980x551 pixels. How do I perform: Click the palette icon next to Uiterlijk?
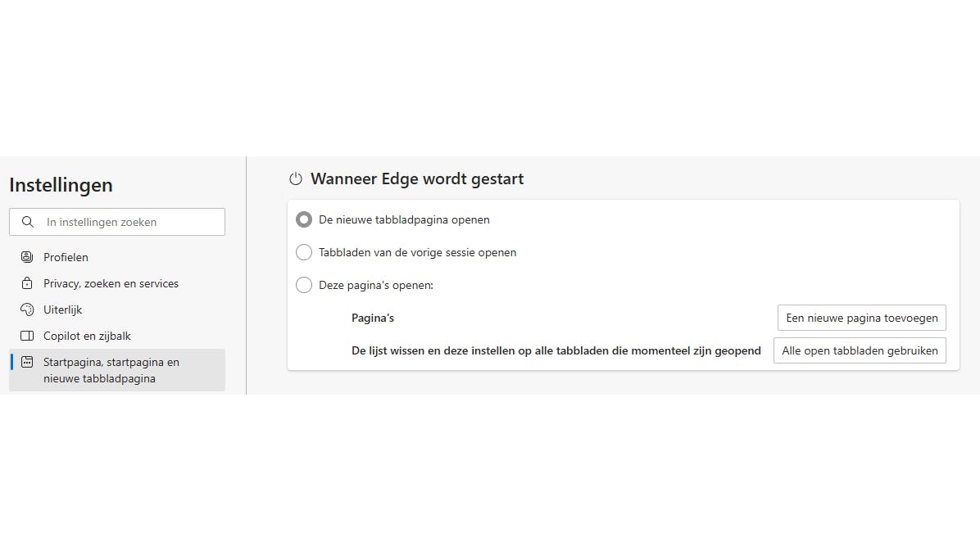click(x=28, y=309)
